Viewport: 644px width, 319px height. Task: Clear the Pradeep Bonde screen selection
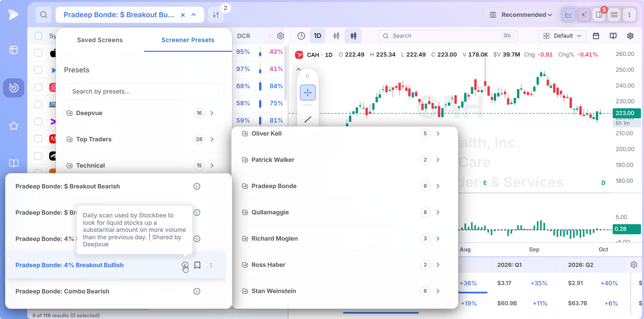(x=183, y=15)
